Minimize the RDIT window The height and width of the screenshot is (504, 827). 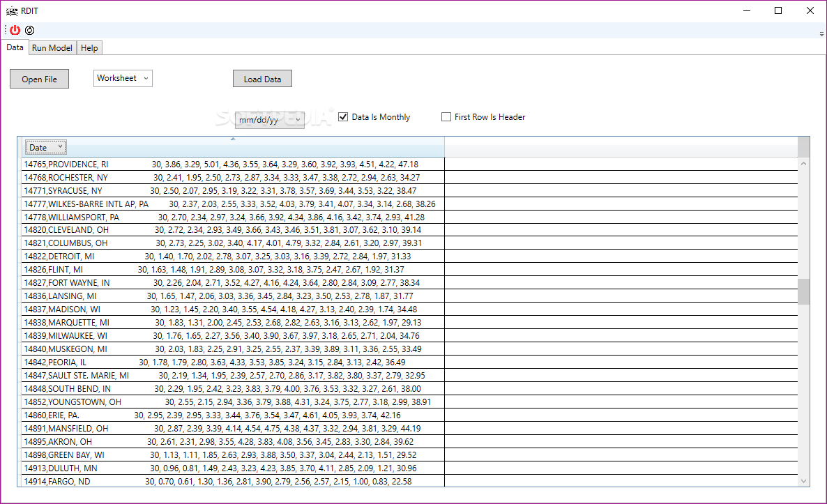(x=746, y=10)
